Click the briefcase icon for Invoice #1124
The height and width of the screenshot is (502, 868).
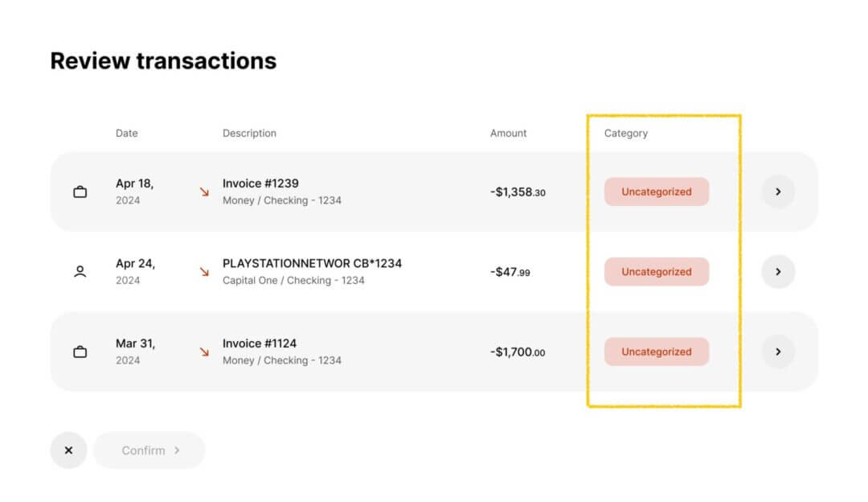pyautogui.click(x=80, y=352)
